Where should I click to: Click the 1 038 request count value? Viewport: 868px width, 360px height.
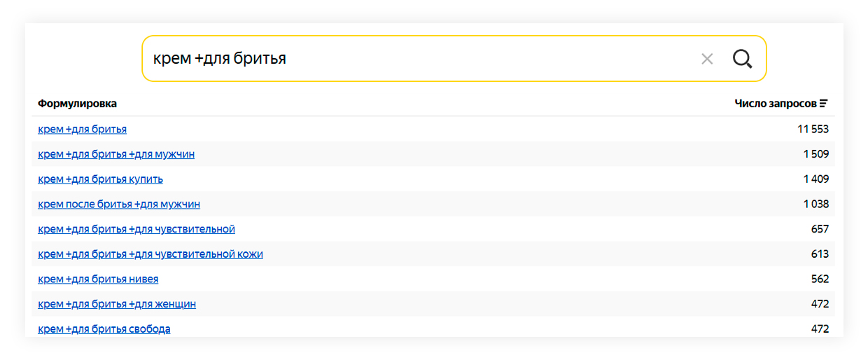pos(816,205)
